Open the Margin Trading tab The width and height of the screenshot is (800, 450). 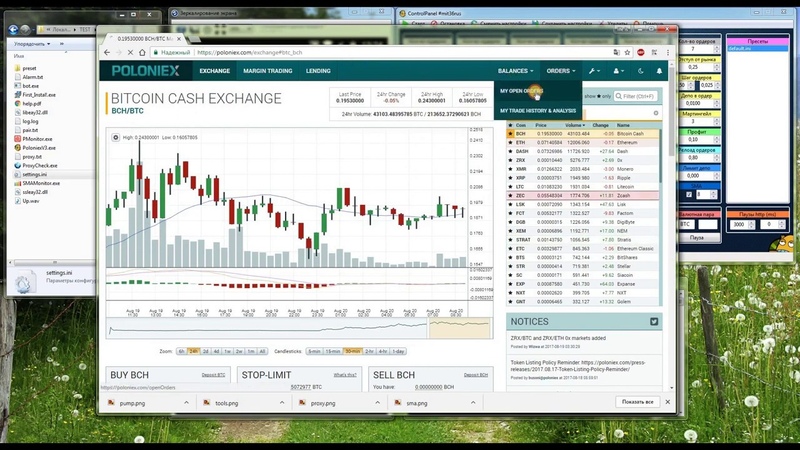point(268,71)
